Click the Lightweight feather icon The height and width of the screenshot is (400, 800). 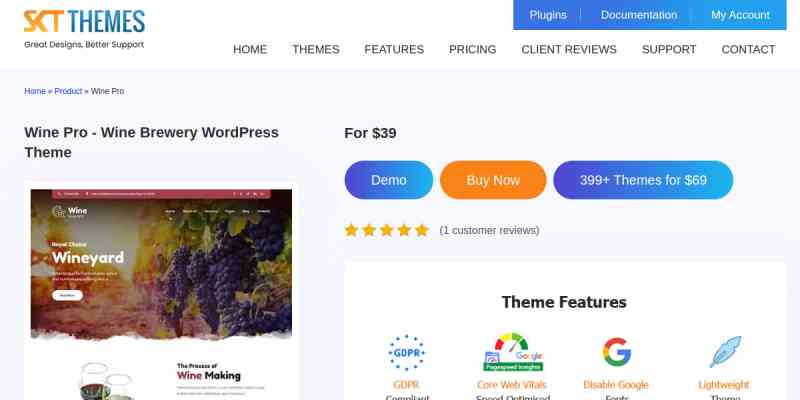[723, 352]
